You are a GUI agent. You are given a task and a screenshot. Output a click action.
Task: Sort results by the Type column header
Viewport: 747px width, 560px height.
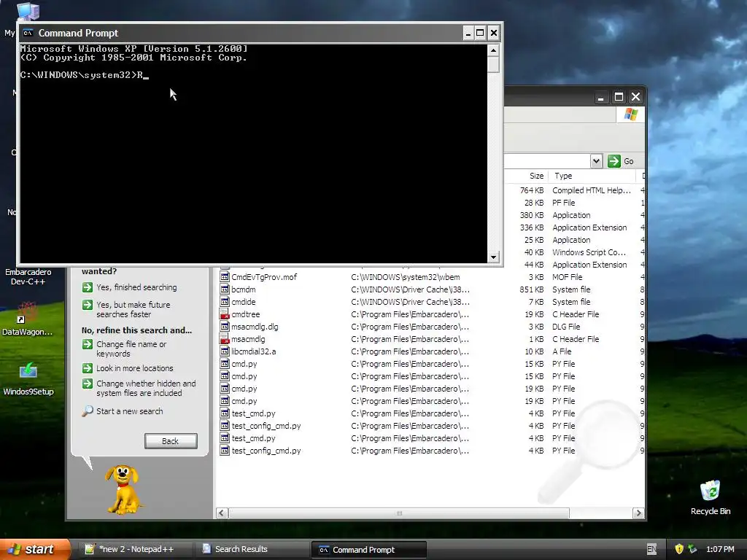tap(592, 176)
